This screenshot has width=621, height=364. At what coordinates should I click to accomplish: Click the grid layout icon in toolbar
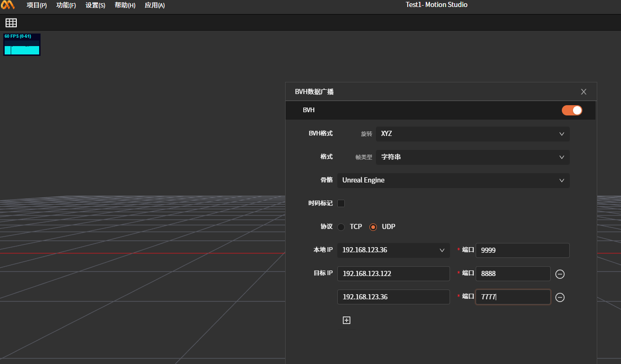coord(11,23)
